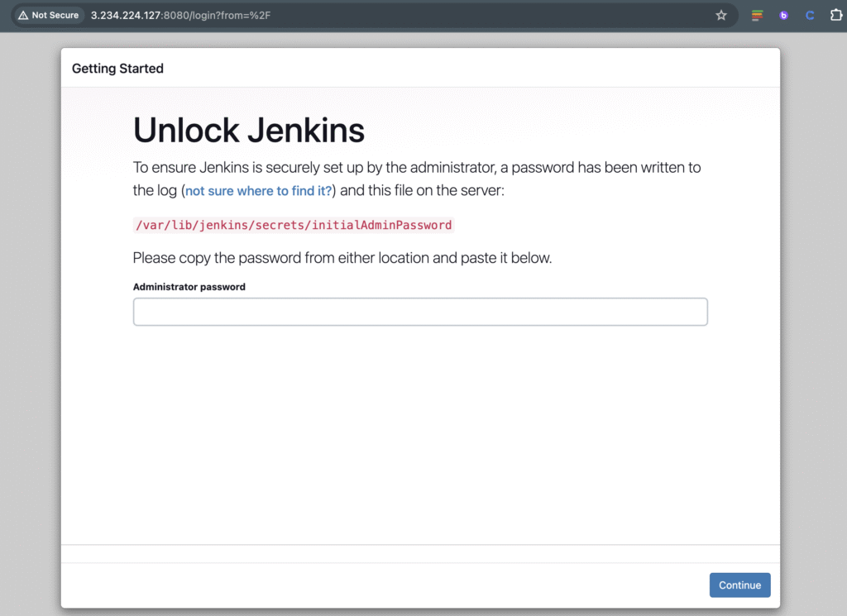Image resolution: width=847 pixels, height=616 pixels.
Task: Select the /var/lib/jenkins/secrets/initialAdminPassword path
Action: [294, 225]
